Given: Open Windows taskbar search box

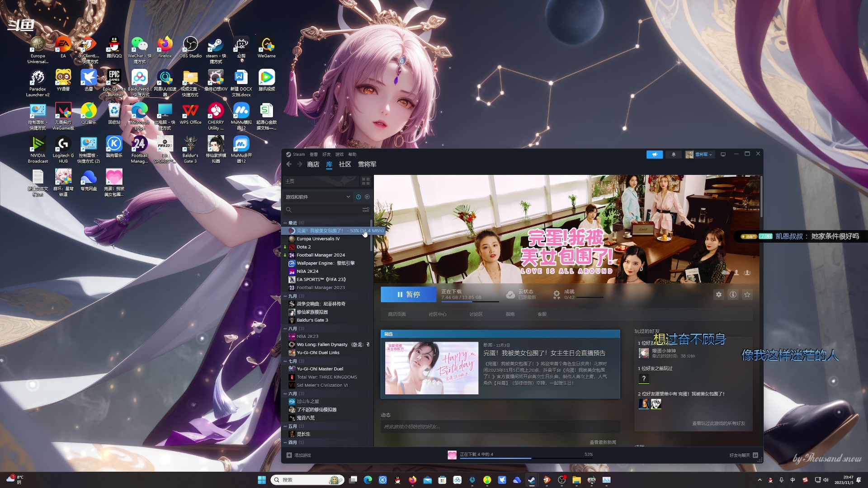Looking at the screenshot, I should [x=308, y=480].
